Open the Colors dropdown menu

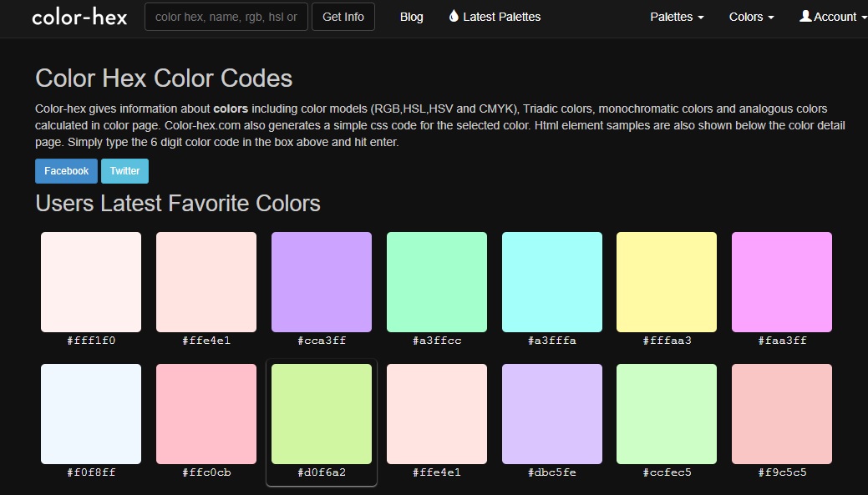[x=749, y=16]
